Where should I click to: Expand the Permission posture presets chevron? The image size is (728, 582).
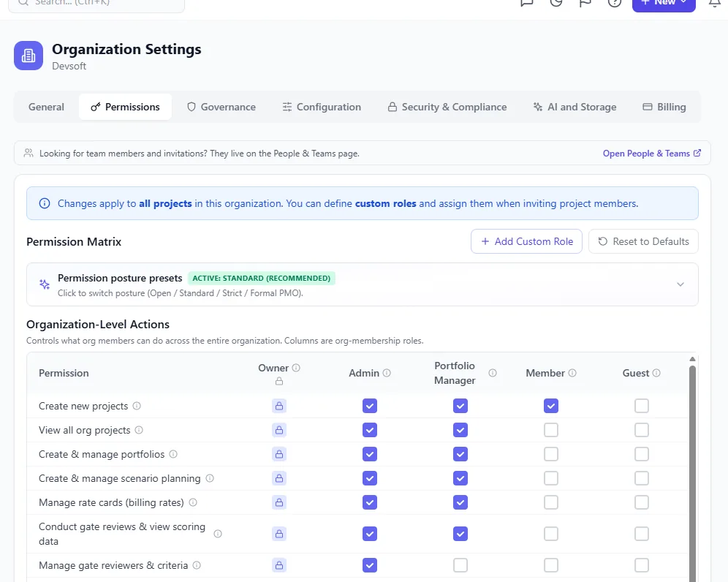point(680,284)
